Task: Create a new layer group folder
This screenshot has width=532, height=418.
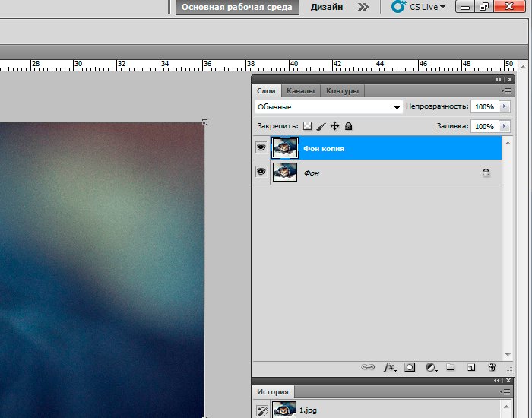Action: click(x=450, y=367)
